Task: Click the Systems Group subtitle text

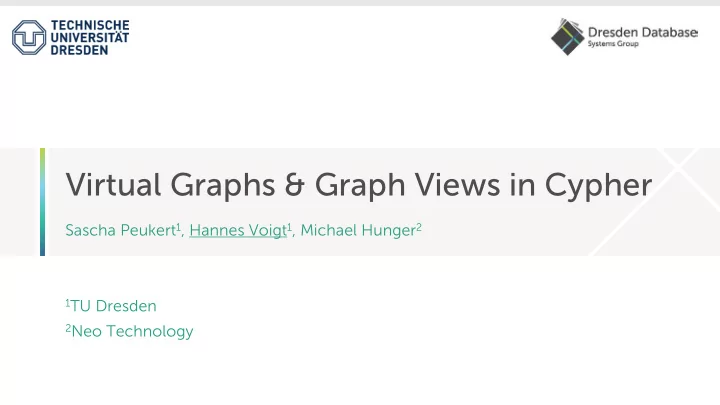Action: click(613, 44)
